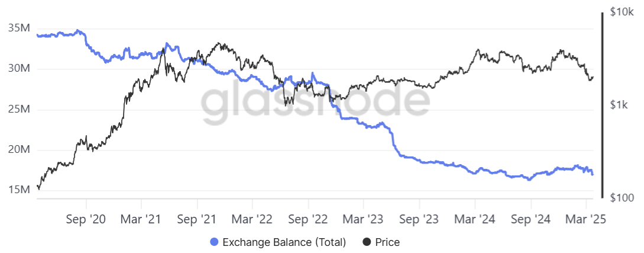The image size is (644, 253).
Task: Click the $100 right axis label
Action: [x=622, y=197]
